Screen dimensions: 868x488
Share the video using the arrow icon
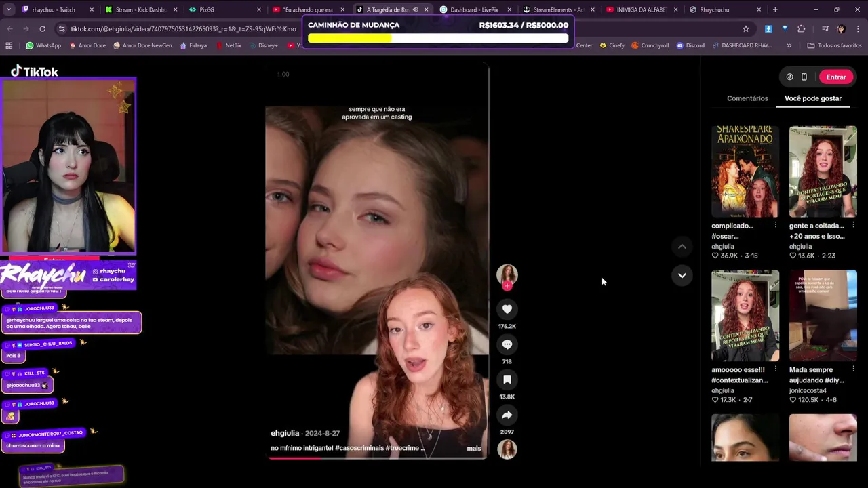(x=507, y=415)
